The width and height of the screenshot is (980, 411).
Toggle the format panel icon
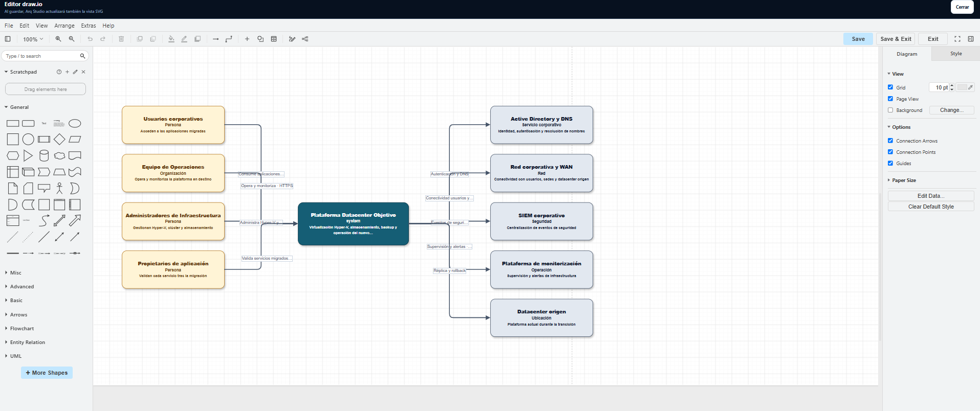[x=971, y=39]
